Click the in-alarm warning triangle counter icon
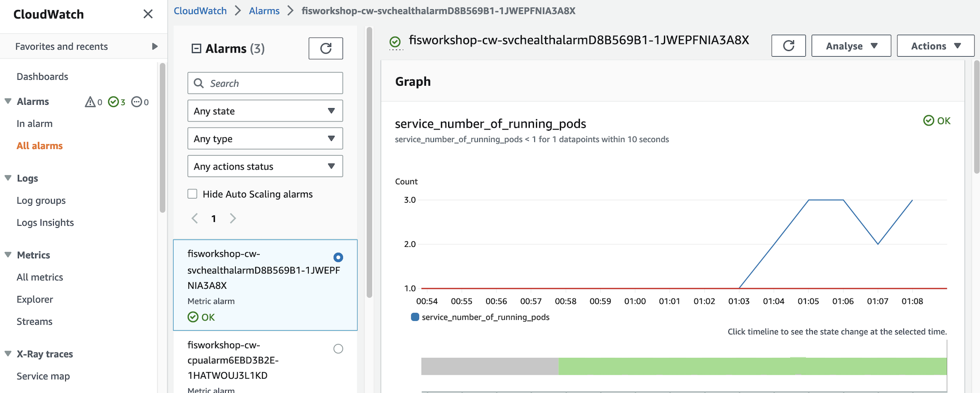 click(x=90, y=102)
